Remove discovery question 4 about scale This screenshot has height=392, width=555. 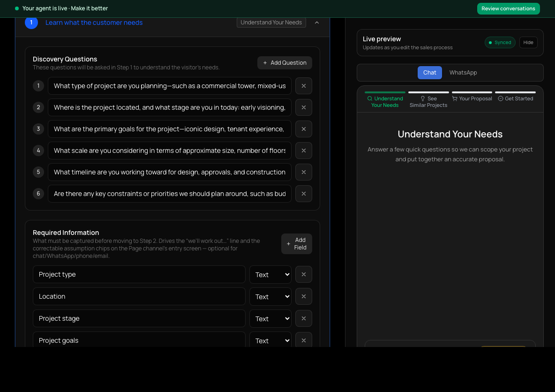[303, 151]
